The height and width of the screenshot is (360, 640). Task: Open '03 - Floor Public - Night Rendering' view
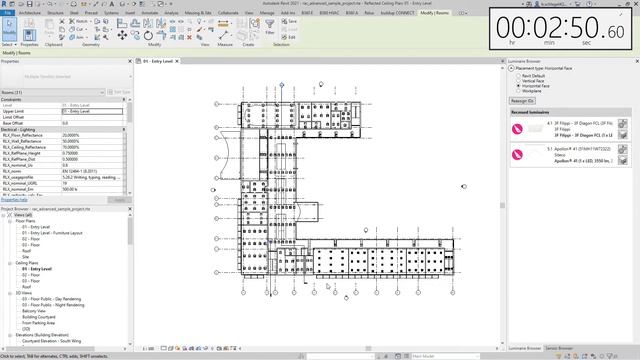pyautogui.click(x=53, y=305)
